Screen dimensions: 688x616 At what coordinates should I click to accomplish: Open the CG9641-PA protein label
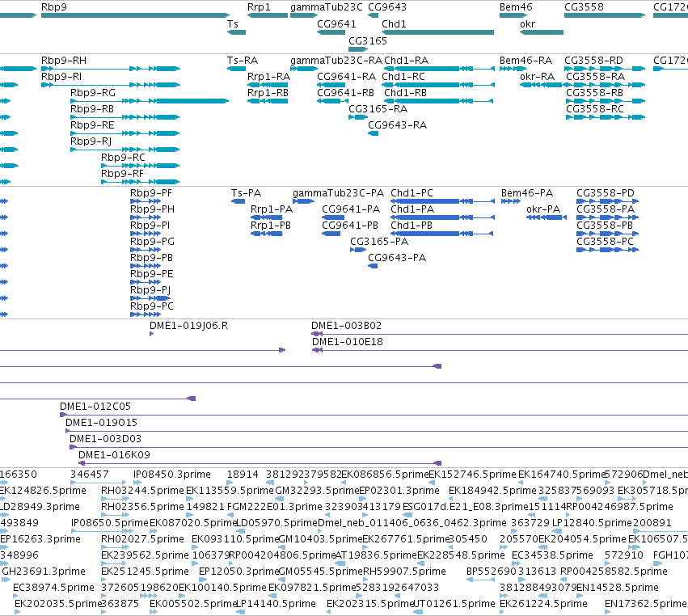coord(351,209)
